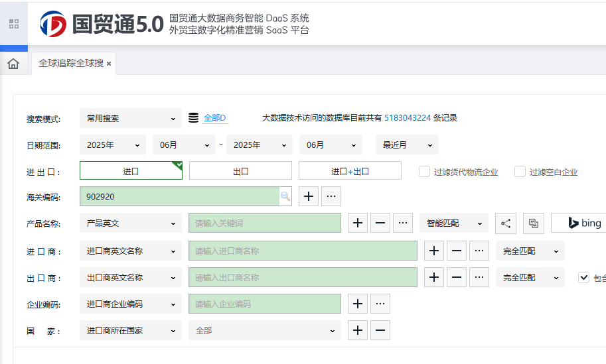Screen dimensions: 606x364
Task: Click the bing button
Action: (x=579, y=223)
